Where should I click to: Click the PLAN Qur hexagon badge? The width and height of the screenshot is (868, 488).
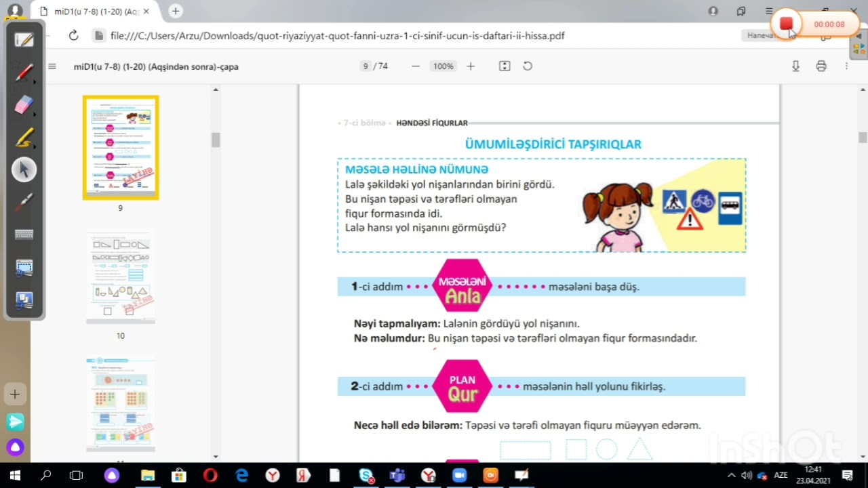click(462, 386)
